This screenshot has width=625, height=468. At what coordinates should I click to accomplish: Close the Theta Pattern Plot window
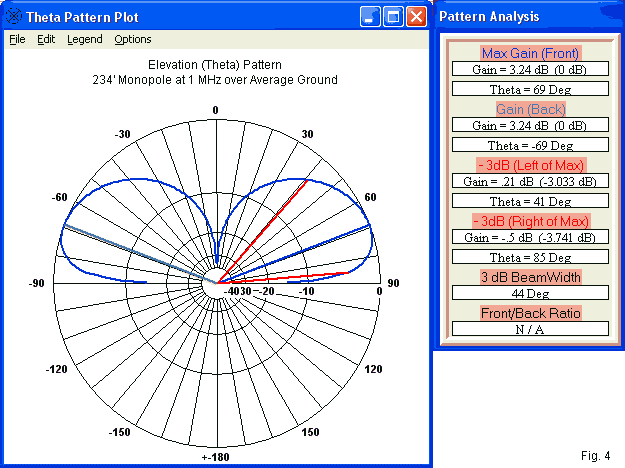point(416,17)
